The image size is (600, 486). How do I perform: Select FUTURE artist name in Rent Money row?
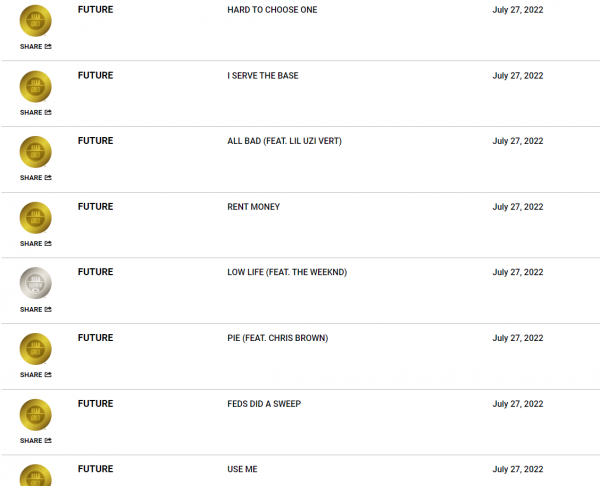point(96,207)
